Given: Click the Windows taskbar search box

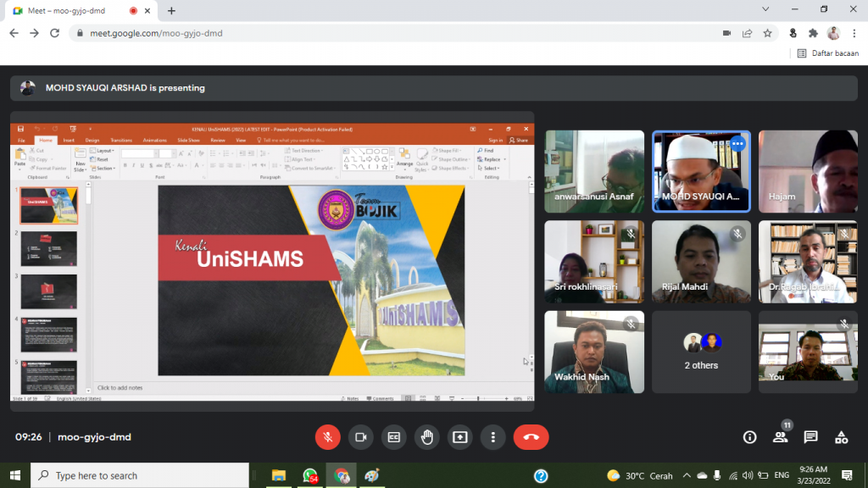Looking at the screenshot, I should click(x=140, y=475).
